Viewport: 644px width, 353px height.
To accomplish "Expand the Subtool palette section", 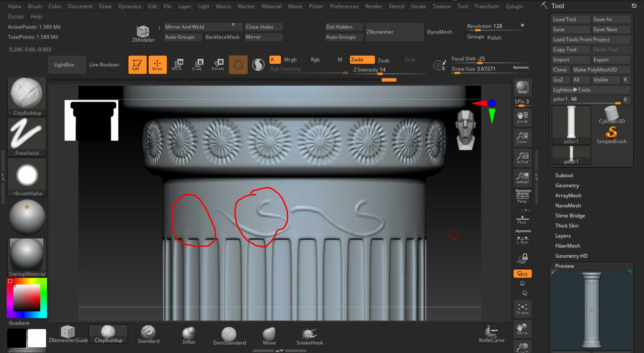I will coord(564,175).
